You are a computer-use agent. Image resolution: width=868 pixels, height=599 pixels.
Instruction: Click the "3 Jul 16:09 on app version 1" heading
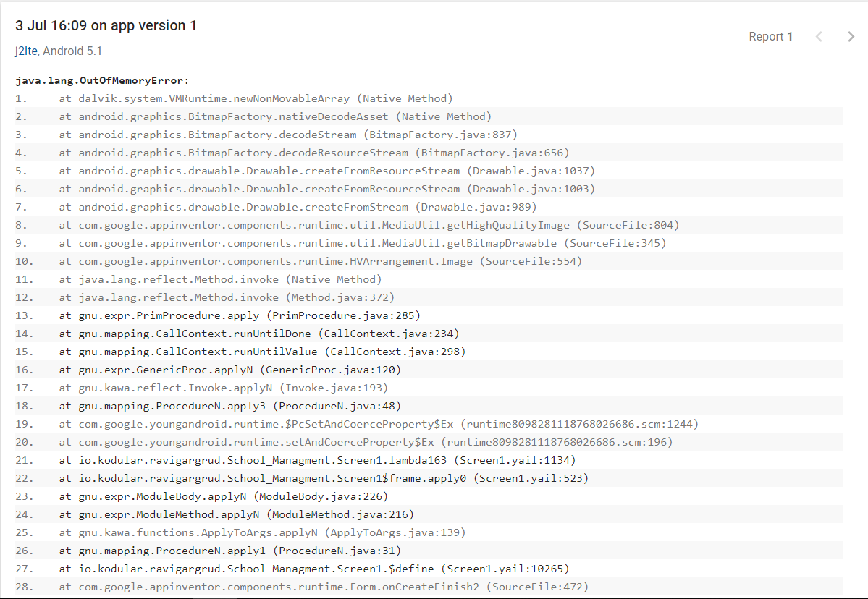pos(106,26)
